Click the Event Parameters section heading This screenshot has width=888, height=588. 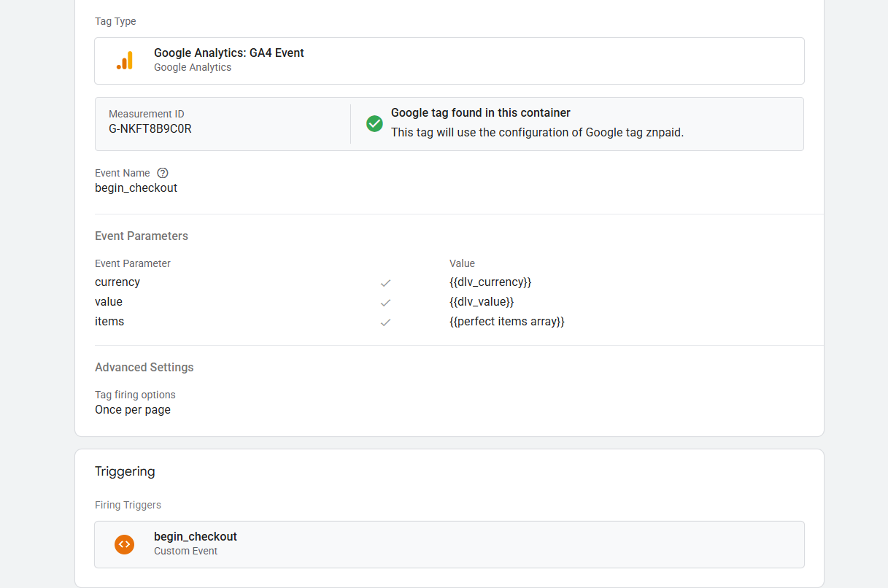141,236
